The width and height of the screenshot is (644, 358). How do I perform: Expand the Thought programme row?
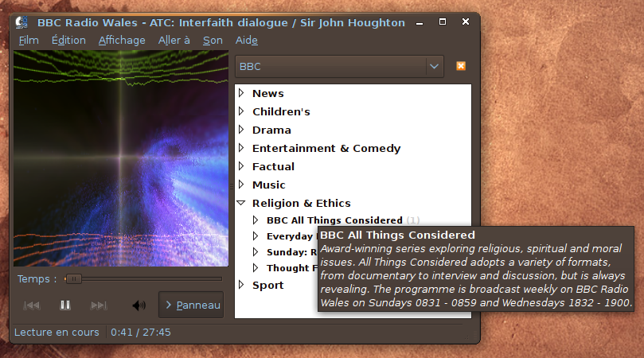(256, 268)
